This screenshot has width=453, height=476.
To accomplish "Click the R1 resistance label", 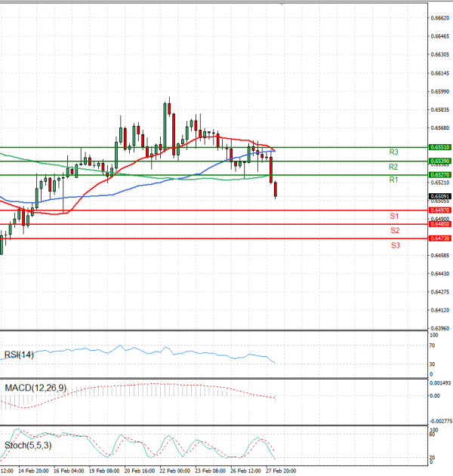I will (393, 180).
